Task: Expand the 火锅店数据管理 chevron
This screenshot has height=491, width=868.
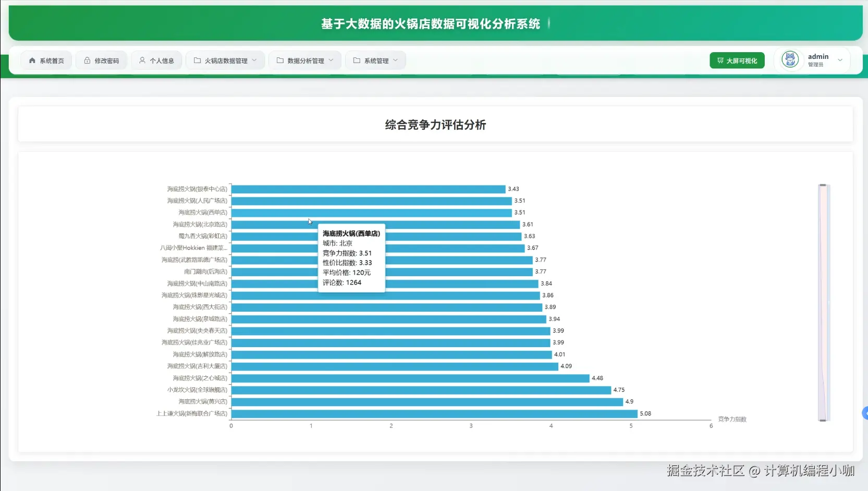Action: [x=254, y=60]
